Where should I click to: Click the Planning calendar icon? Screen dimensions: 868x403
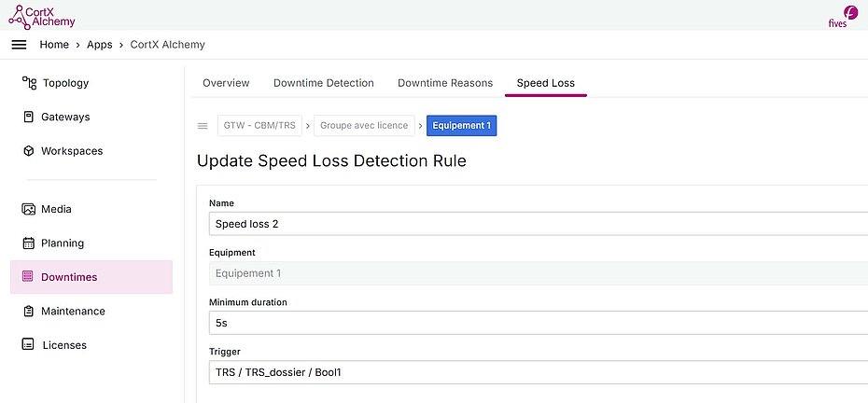(x=29, y=243)
